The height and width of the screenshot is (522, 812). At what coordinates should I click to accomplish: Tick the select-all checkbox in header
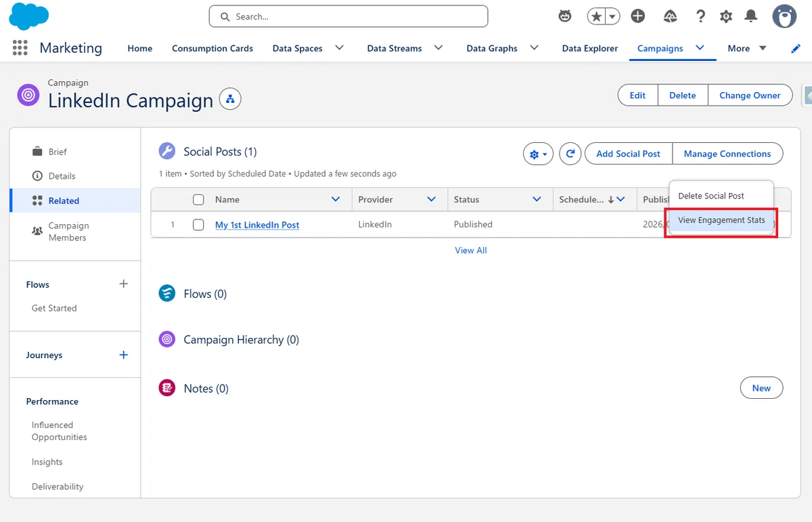click(x=198, y=200)
